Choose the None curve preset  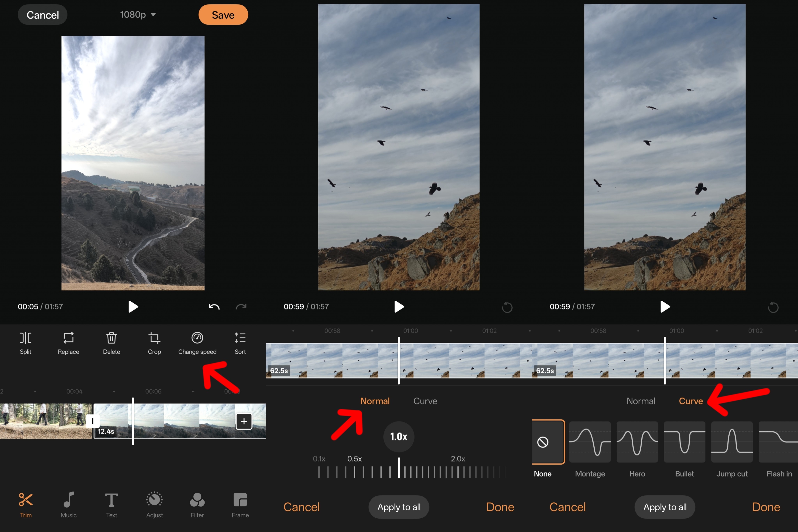tap(548, 442)
